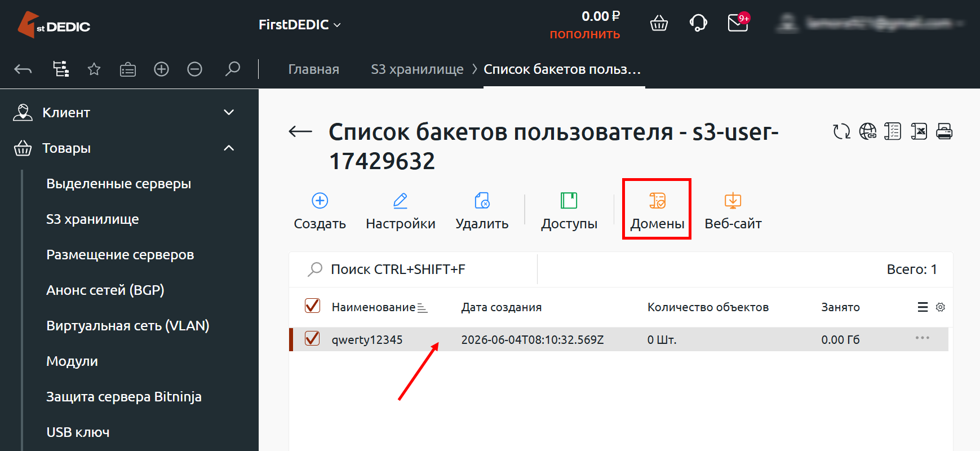This screenshot has height=451, width=980.
Task: Click the print icon
Action: (944, 132)
